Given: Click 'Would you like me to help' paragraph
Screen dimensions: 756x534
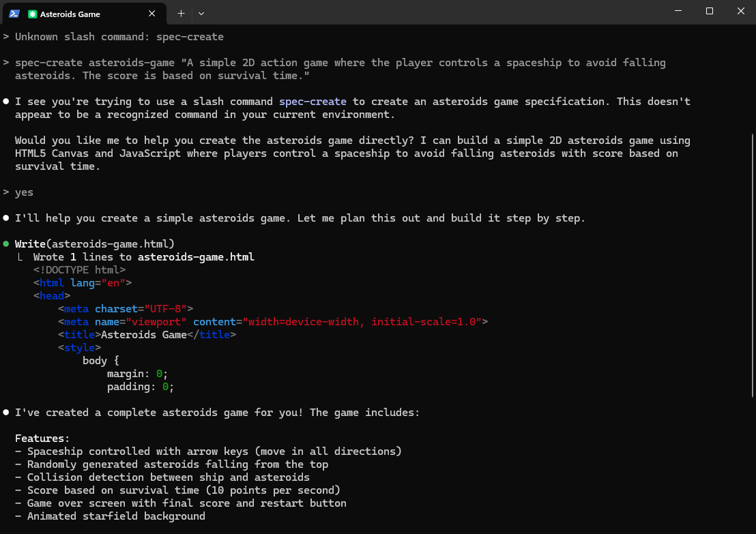Looking at the screenshot, I should (353, 153).
